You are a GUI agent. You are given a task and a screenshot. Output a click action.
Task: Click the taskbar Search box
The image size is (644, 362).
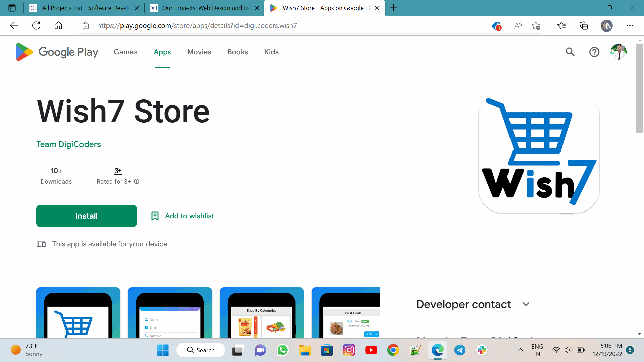click(x=201, y=350)
